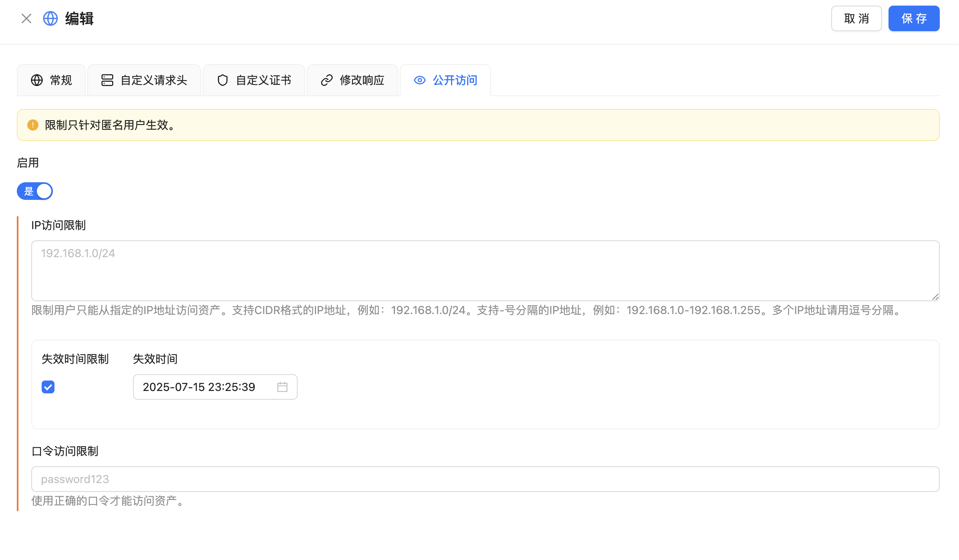
Task: Switch to the 常规 tab
Action: tap(51, 80)
